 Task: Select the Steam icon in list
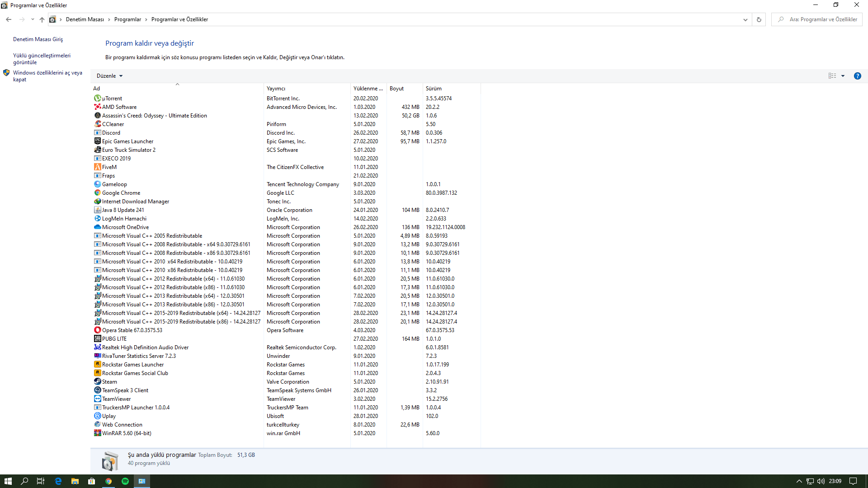click(97, 382)
